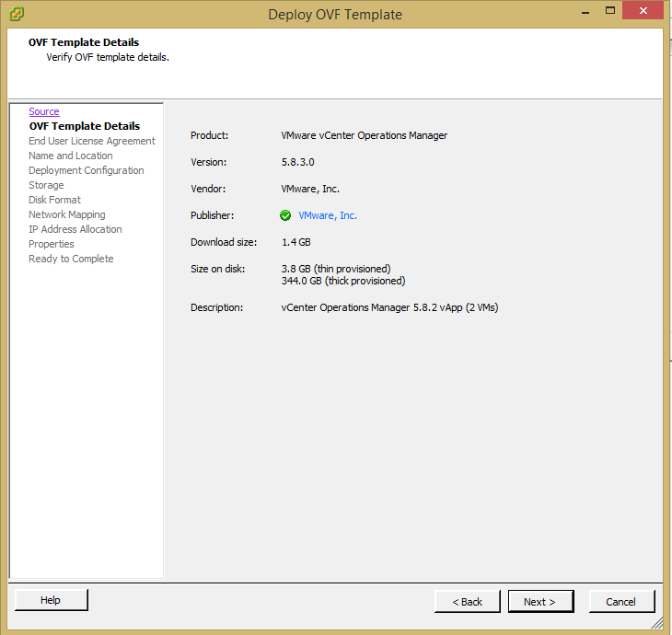Click the Version: label
Viewport: 672px width, 635px height.
coord(208,162)
